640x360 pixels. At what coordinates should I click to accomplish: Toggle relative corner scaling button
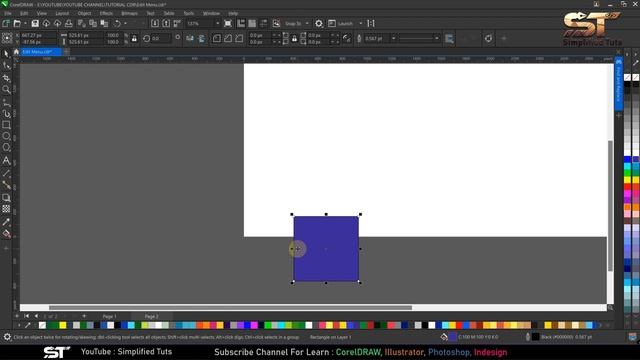347,38
